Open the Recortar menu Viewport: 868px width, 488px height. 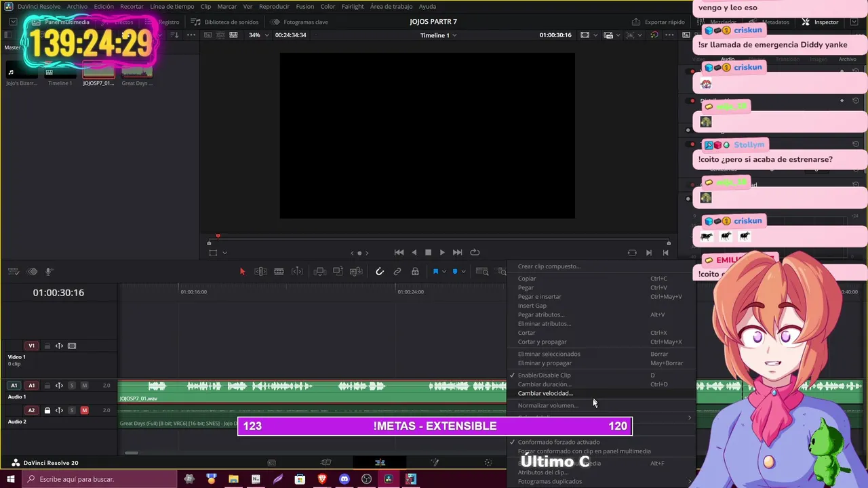click(x=132, y=6)
